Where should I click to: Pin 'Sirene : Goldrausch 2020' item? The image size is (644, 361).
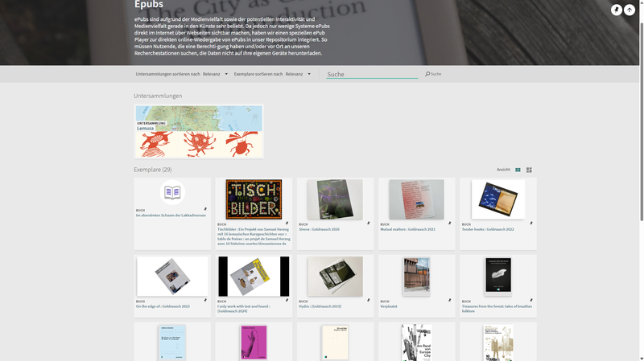click(x=368, y=224)
